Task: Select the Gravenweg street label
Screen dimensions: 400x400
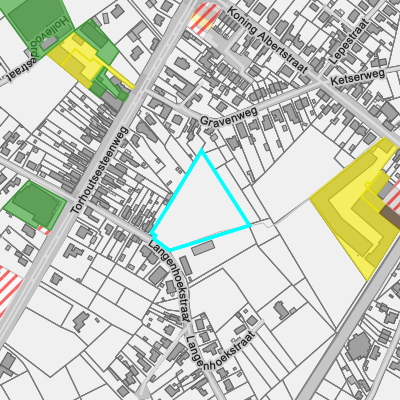Action: pyautogui.click(x=229, y=116)
